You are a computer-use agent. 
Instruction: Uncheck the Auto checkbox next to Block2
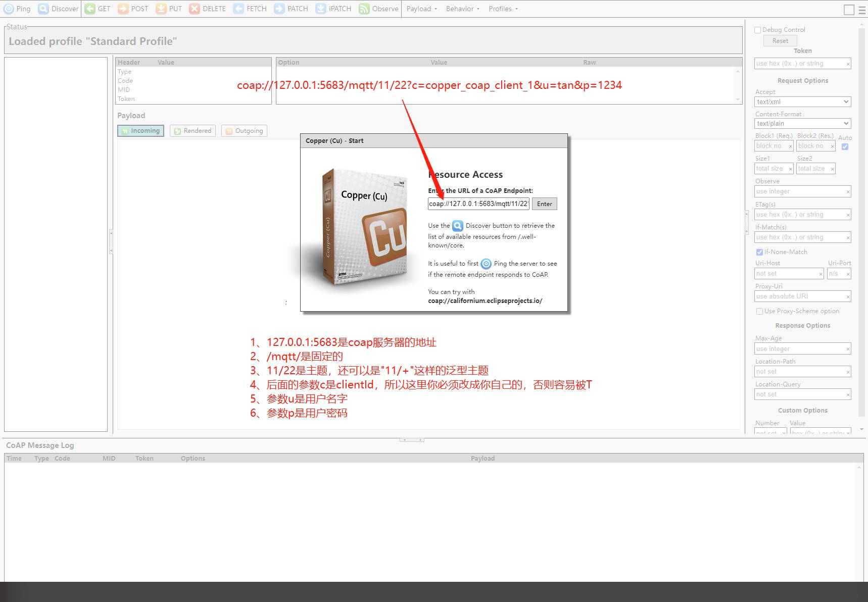coord(845,146)
